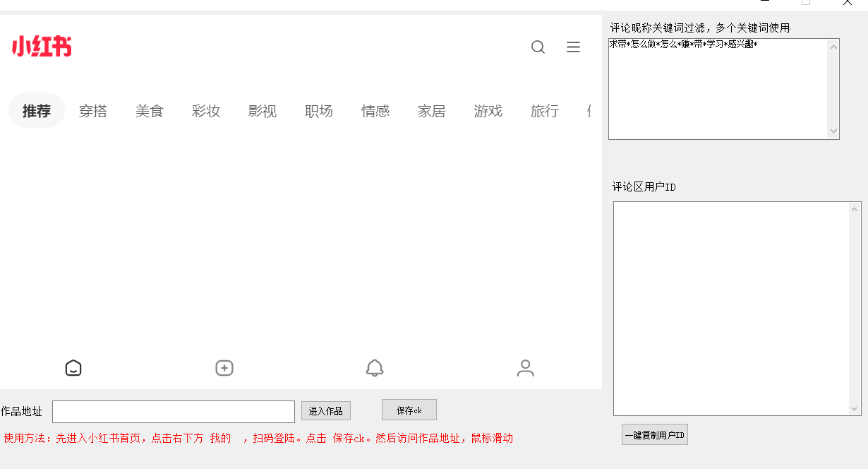Focus the 作品地址 input field
This screenshot has height=469, width=868.
point(173,412)
